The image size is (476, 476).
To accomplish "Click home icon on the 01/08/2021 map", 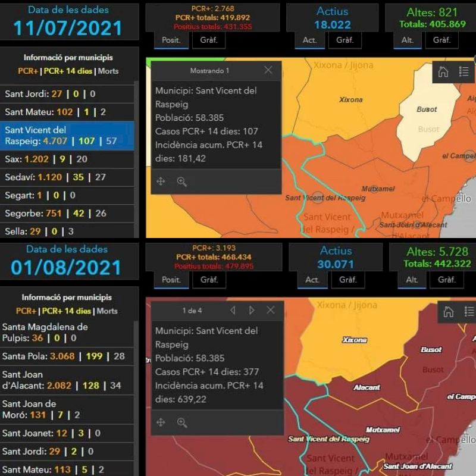I will pos(449,312).
